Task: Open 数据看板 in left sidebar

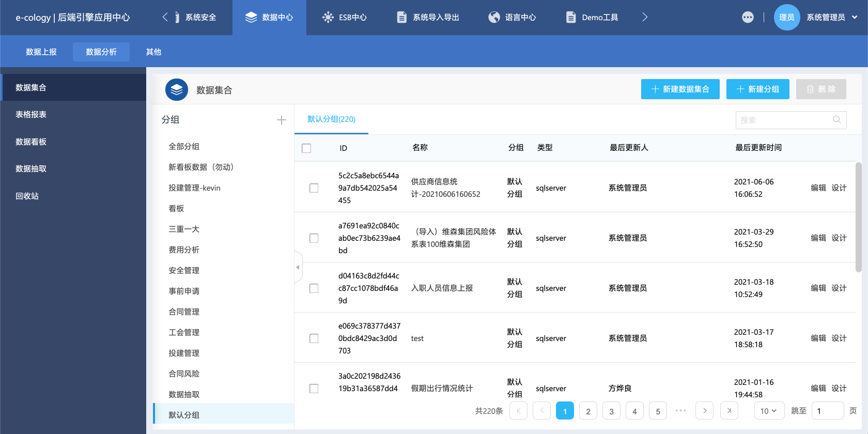Action: [73, 142]
